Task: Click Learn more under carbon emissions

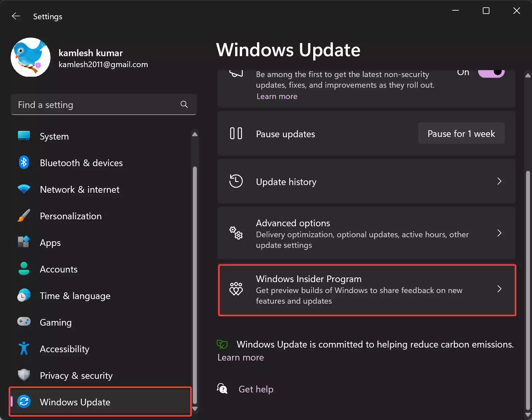Action: tap(241, 358)
